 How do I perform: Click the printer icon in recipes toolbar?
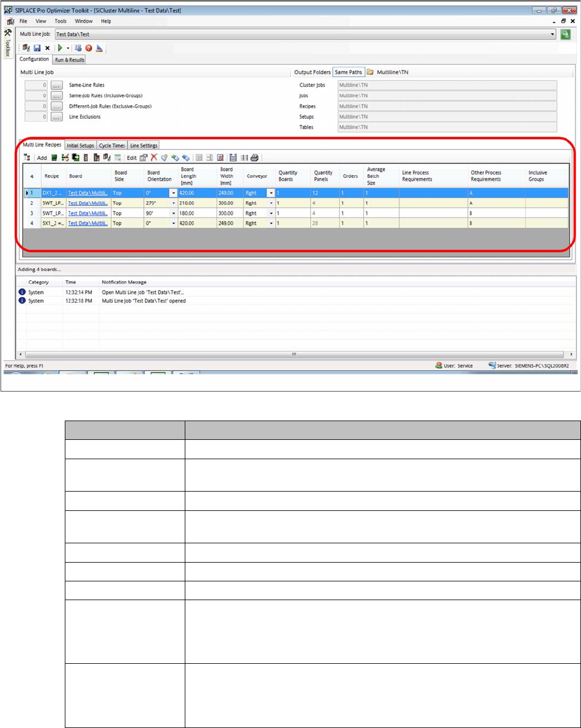[x=254, y=157]
